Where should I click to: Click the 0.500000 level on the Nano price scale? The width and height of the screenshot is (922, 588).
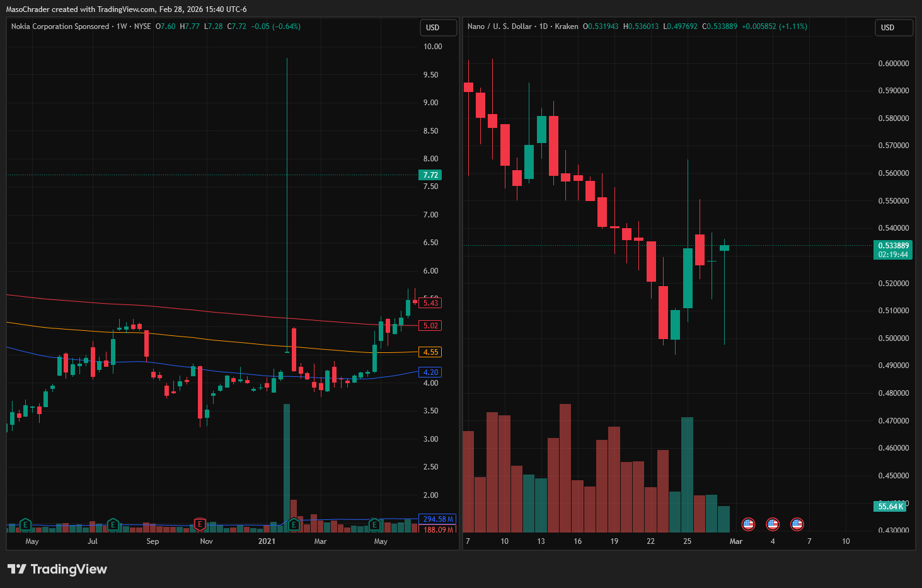[894, 338]
